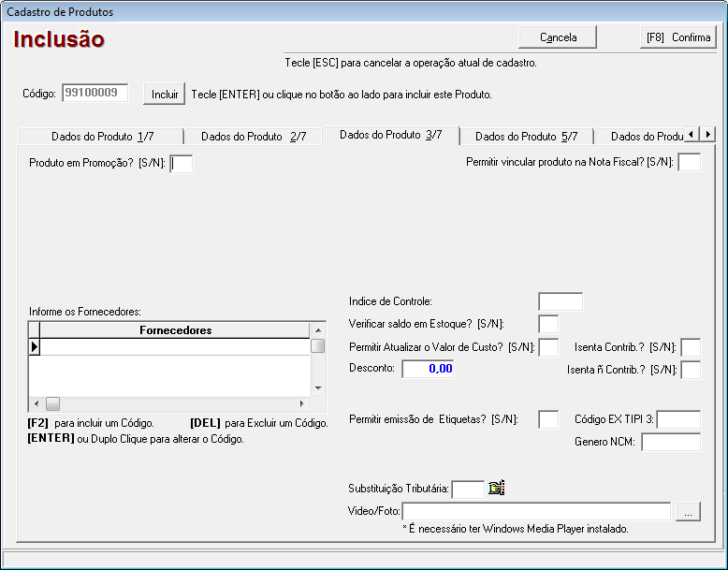The width and height of the screenshot is (728, 570).
Task: Select the Desconto value field
Action: (x=428, y=369)
